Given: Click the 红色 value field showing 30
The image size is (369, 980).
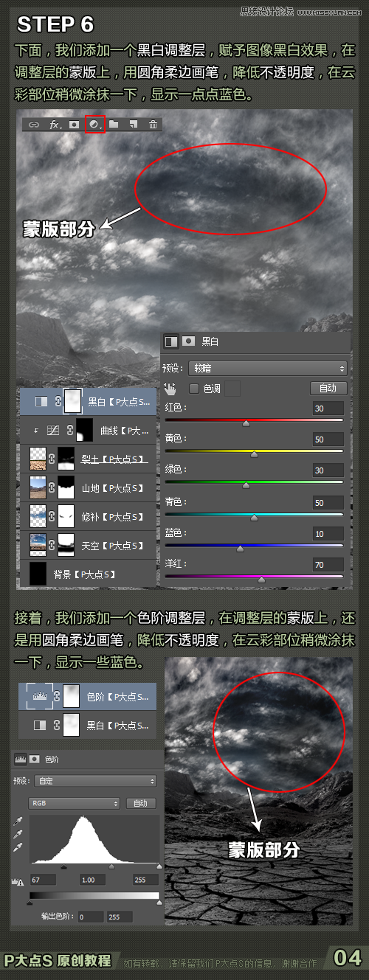Looking at the screenshot, I should click(328, 409).
